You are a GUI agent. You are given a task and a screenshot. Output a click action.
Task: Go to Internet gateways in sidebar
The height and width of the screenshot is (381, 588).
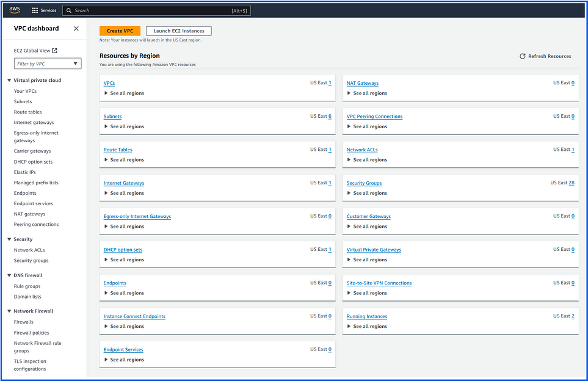pyautogui.click(x=34, y=123)
